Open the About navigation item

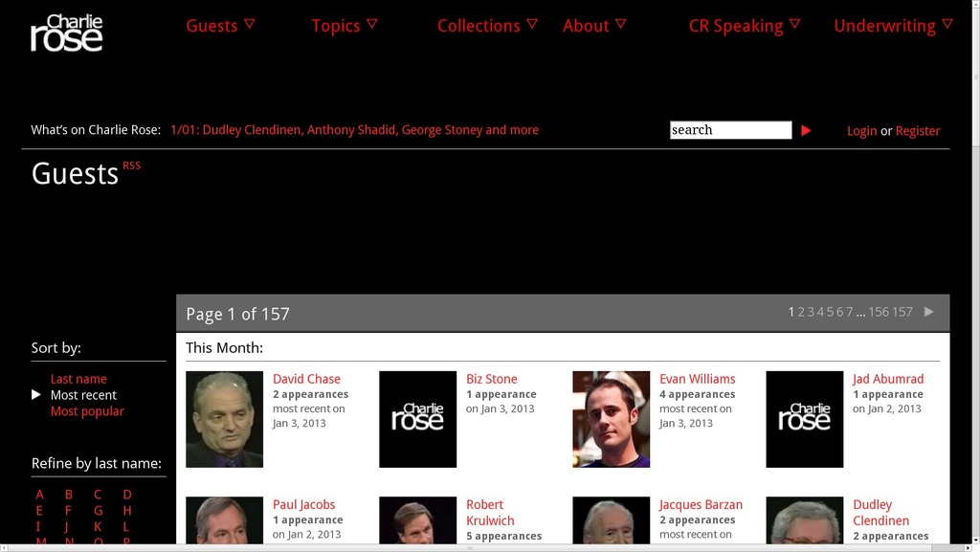(x=586, y=26)
